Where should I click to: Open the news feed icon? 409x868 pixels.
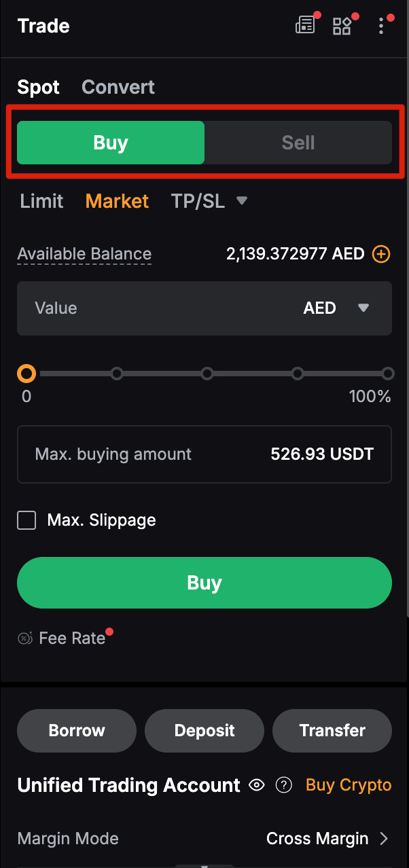coord(305,24)
